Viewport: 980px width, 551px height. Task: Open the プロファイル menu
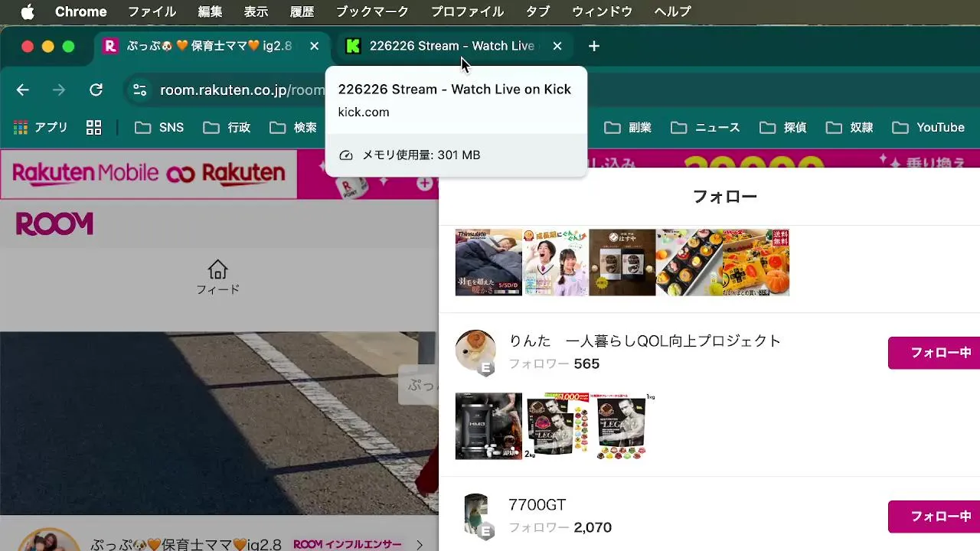(467, 11)
